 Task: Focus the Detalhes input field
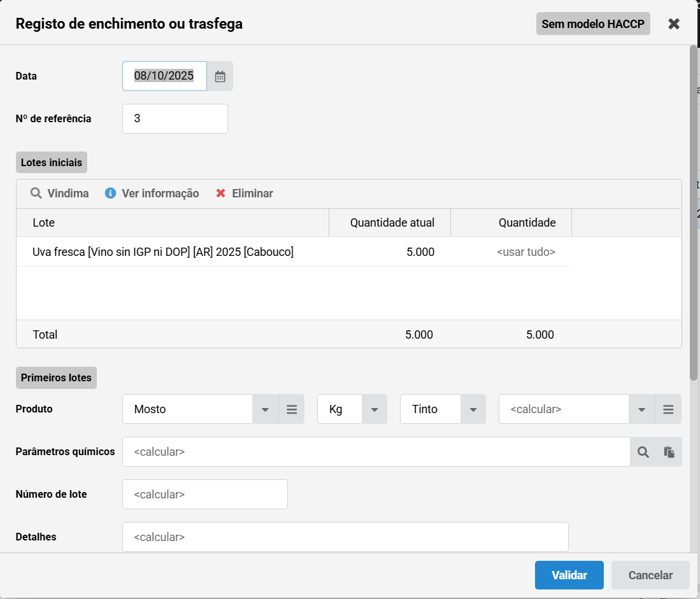[345, 537]
